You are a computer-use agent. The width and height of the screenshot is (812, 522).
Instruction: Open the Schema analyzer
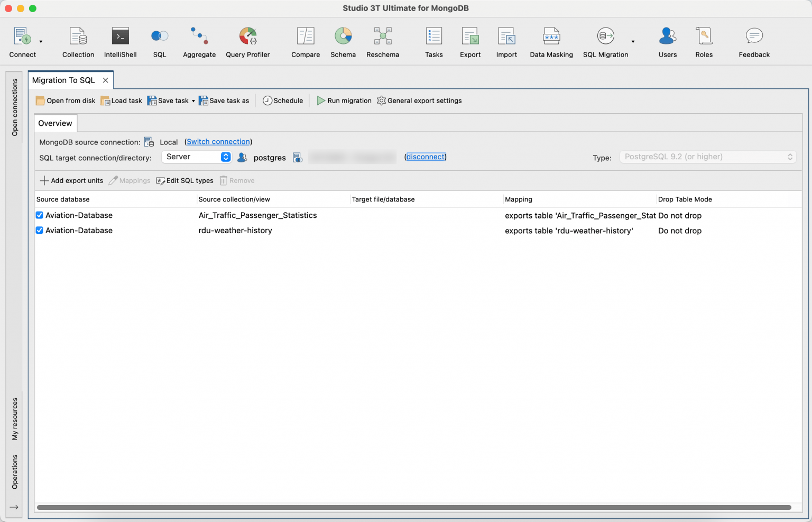(343, 41)
